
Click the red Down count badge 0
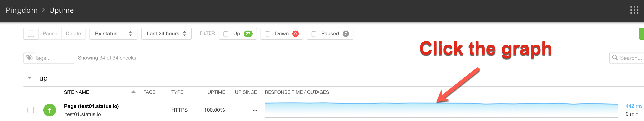pyautogui.click(x=295, y=34)
